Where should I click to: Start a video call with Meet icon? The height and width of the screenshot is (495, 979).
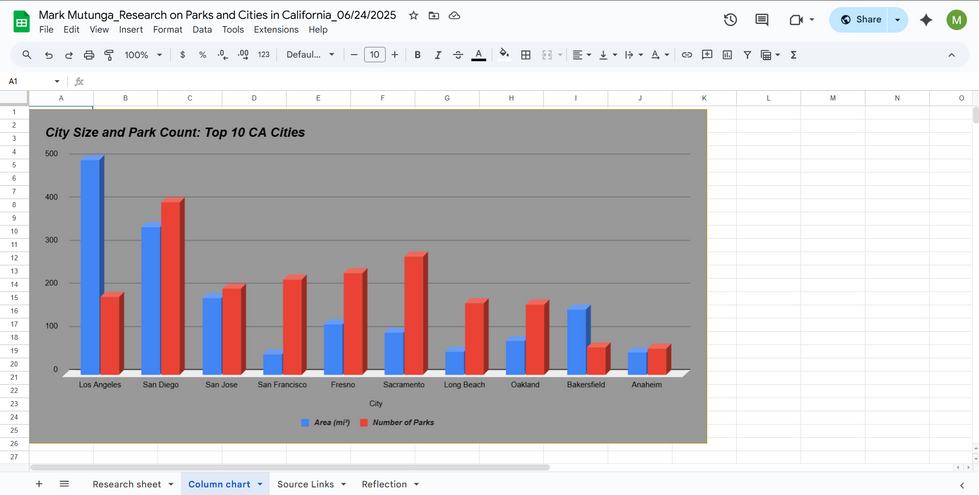click(796, 20)
